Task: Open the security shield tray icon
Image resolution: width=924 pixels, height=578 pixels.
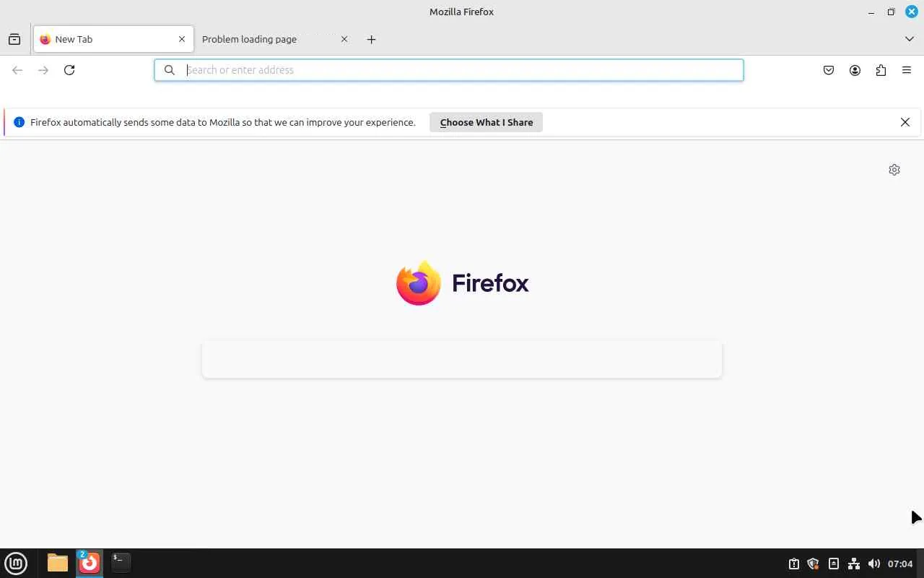Action: pos(814,564)
